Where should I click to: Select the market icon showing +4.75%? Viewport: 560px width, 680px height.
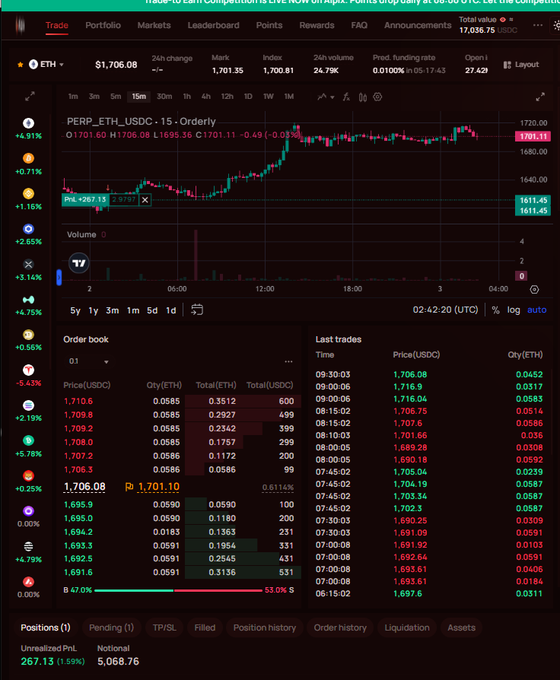29,300
